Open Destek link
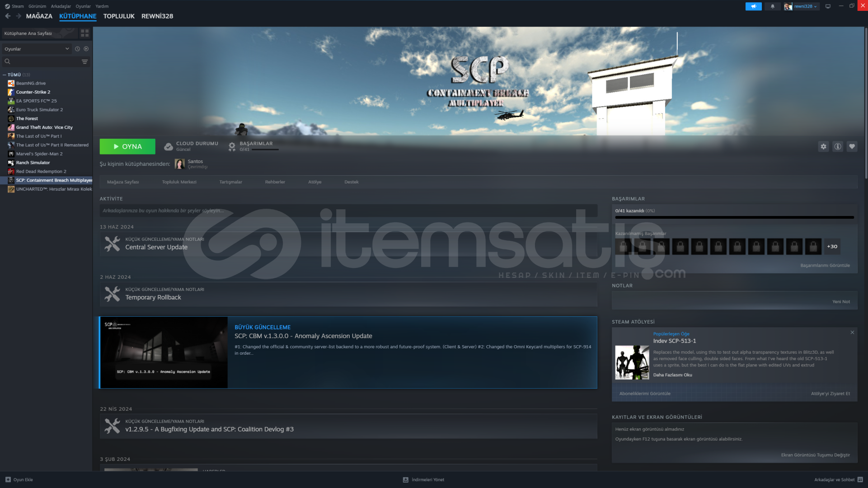The width and height of the screenshot is (868, 488). (351, 182)
